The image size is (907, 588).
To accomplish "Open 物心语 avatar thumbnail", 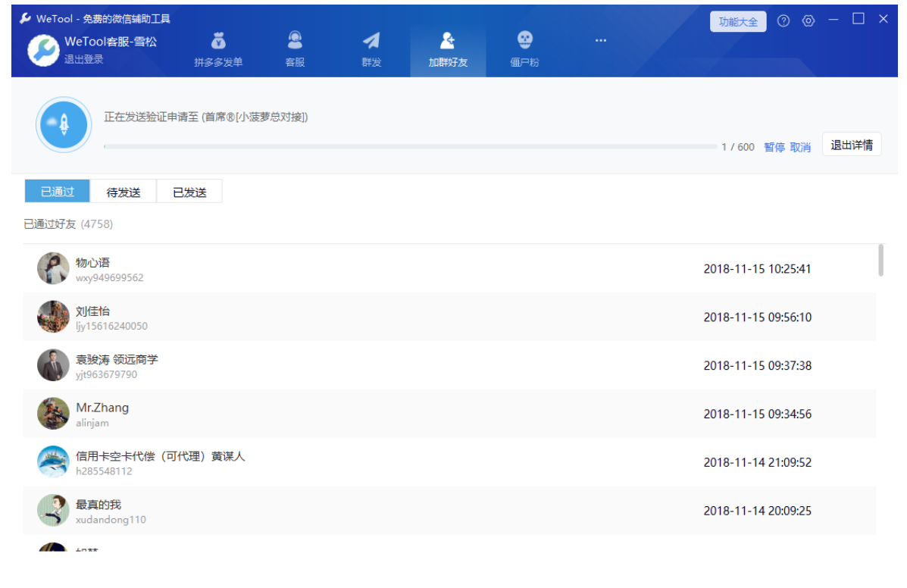I will pos(53,268).
